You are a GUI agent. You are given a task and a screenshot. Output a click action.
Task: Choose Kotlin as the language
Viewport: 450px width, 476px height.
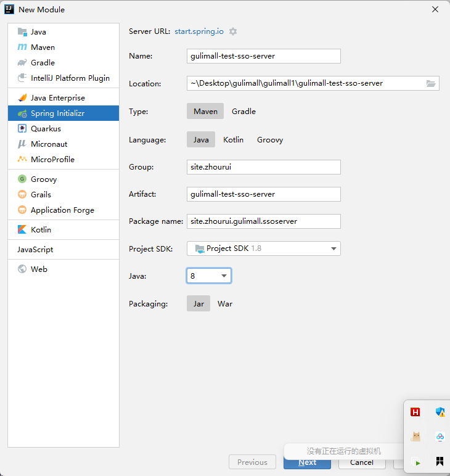point(233,139)
